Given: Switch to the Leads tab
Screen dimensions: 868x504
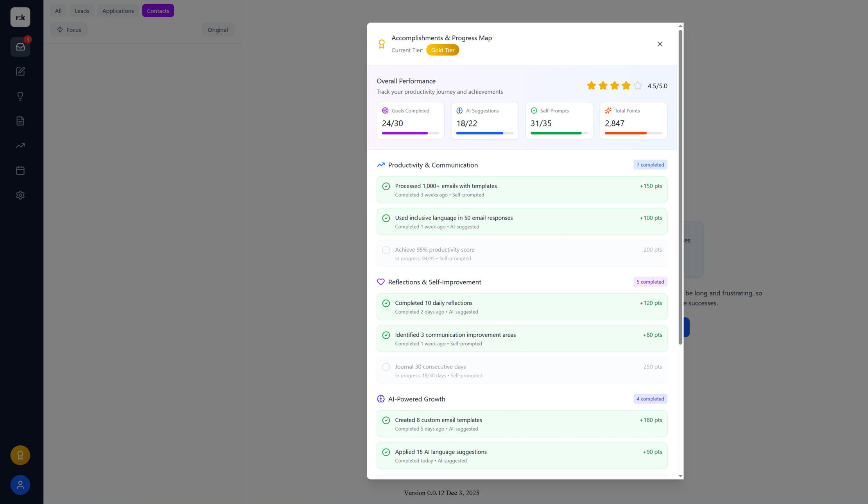Looking at the screenshot, I should click(82, 11).
